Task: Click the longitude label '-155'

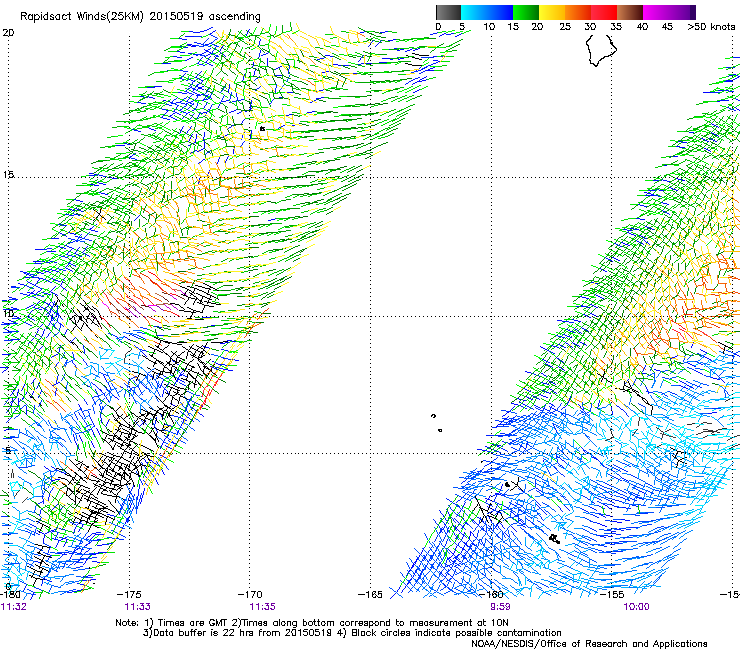Action: tap(612, 594)
